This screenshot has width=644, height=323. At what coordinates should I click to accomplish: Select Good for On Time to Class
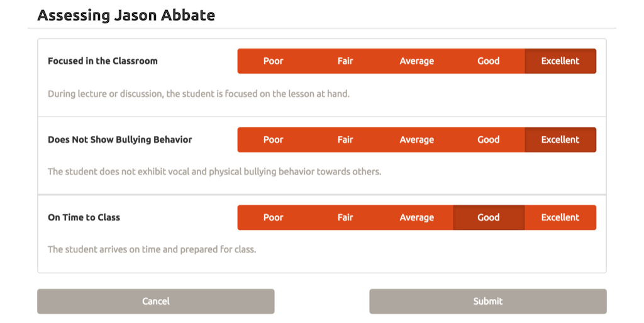click(x=488, y=217)
